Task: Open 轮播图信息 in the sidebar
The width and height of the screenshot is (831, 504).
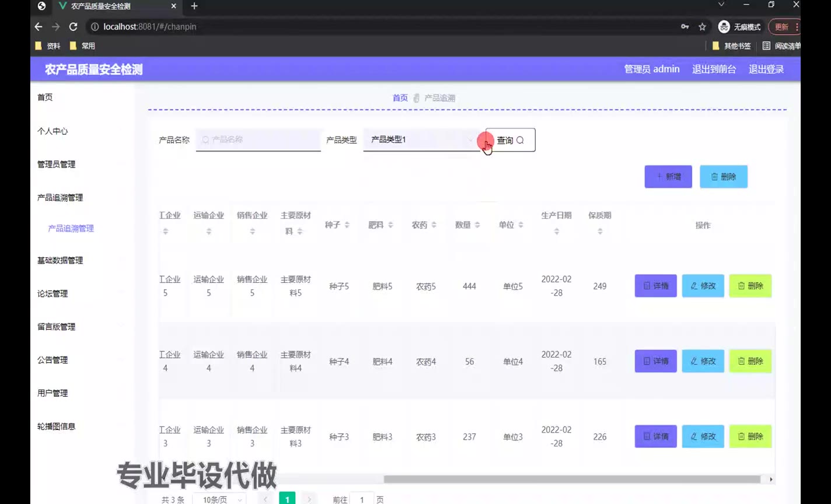Action: (x=56, y=426)
